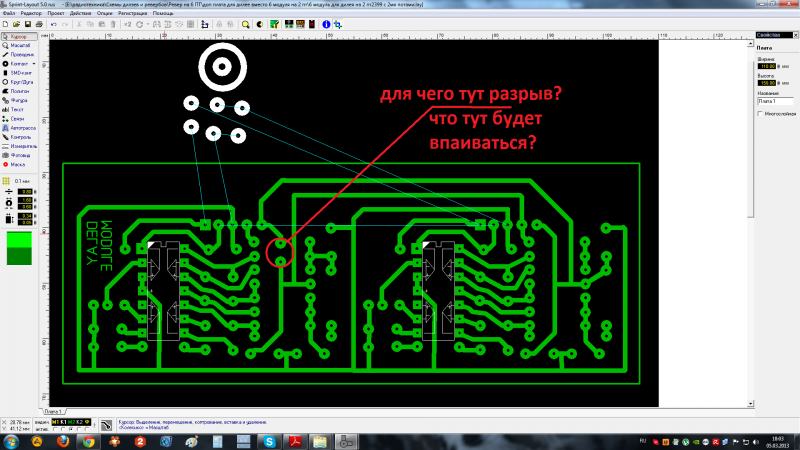This screenshot has height=450, width=800.
Task: Open the Действия menu
Action: click(80, 13)
